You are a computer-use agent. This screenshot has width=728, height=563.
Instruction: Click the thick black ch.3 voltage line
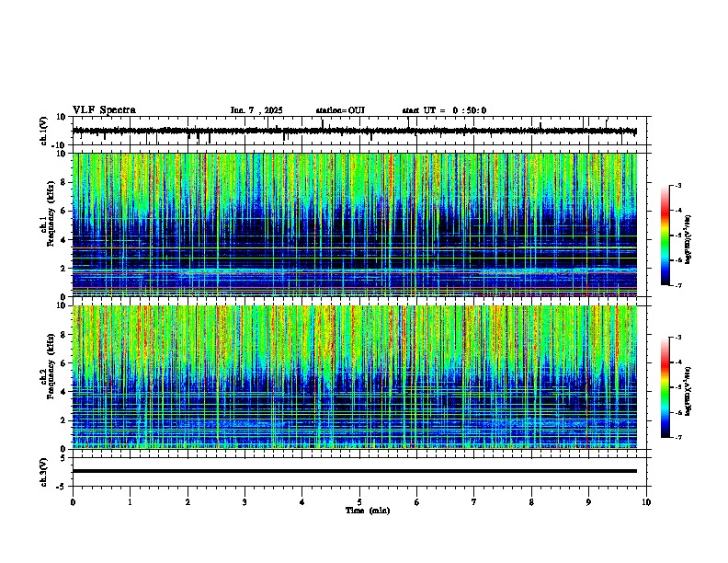point(355,471)
